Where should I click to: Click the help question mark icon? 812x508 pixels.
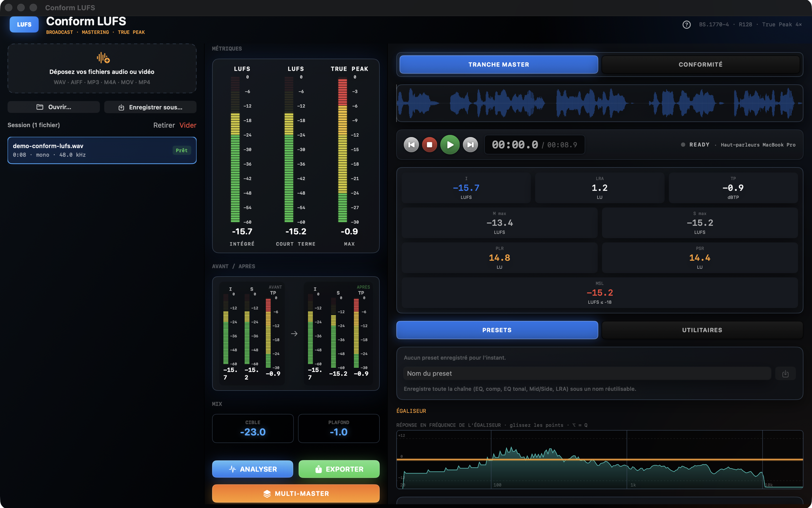coord(687,25)
